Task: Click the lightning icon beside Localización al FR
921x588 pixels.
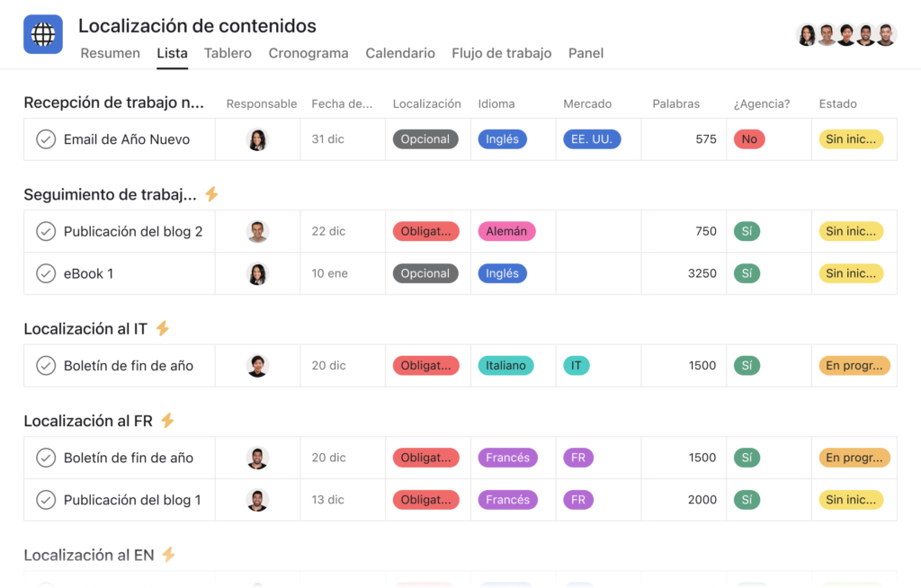Action: click(167, 421)
